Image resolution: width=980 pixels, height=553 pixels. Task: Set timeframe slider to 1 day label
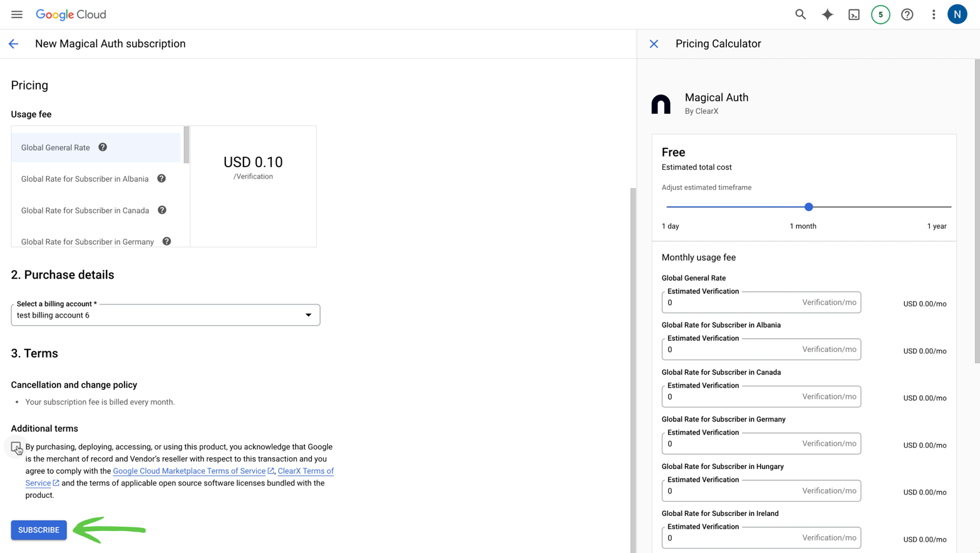click(x=670, y=226)
